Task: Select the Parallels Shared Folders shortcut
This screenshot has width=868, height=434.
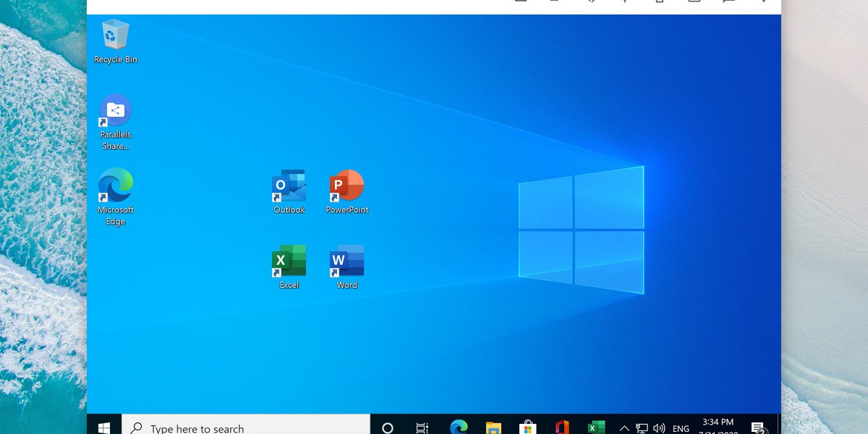Action: 116,111
